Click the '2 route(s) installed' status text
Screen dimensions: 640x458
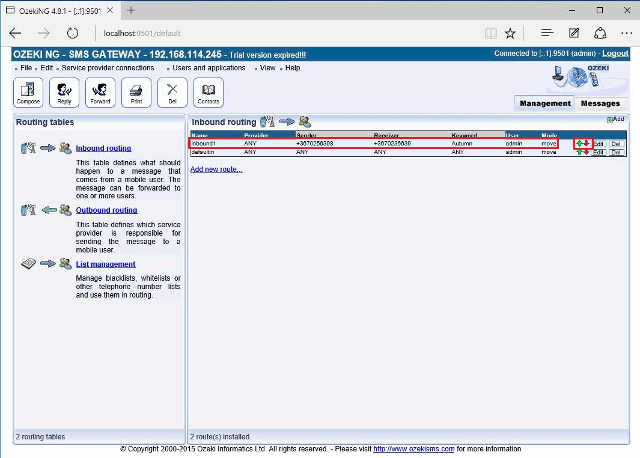coord(220,436)
